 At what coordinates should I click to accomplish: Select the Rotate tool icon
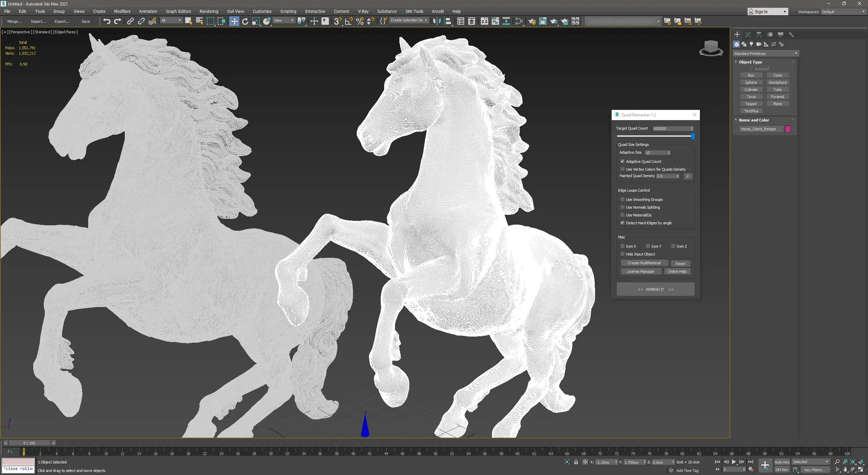[245, 21]
